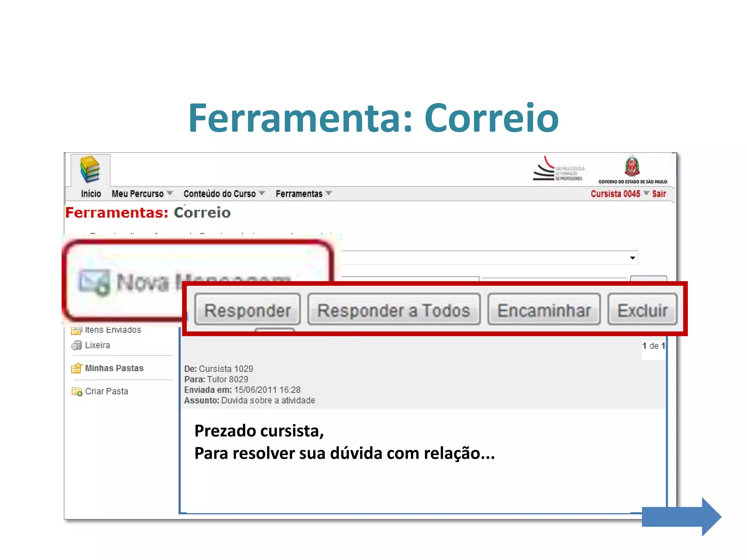
Task: Expand the Ferramentas dropdown arrow
Action: [x=329, y=193]
